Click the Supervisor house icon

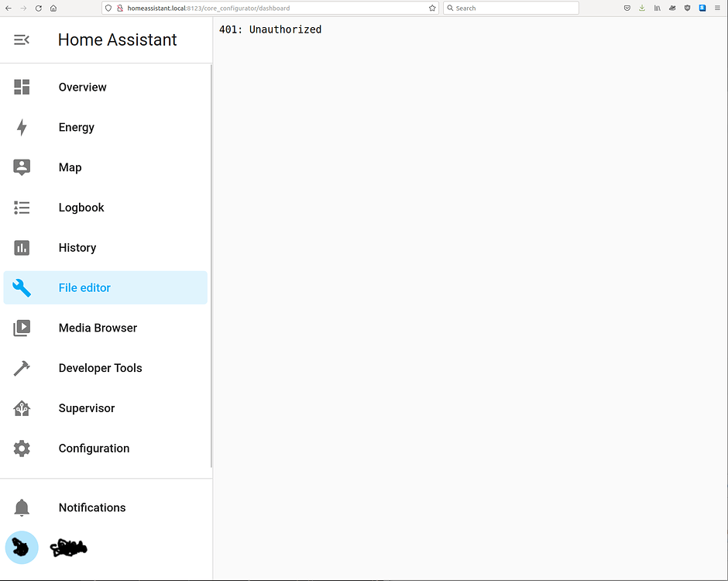tap(21, 408)
